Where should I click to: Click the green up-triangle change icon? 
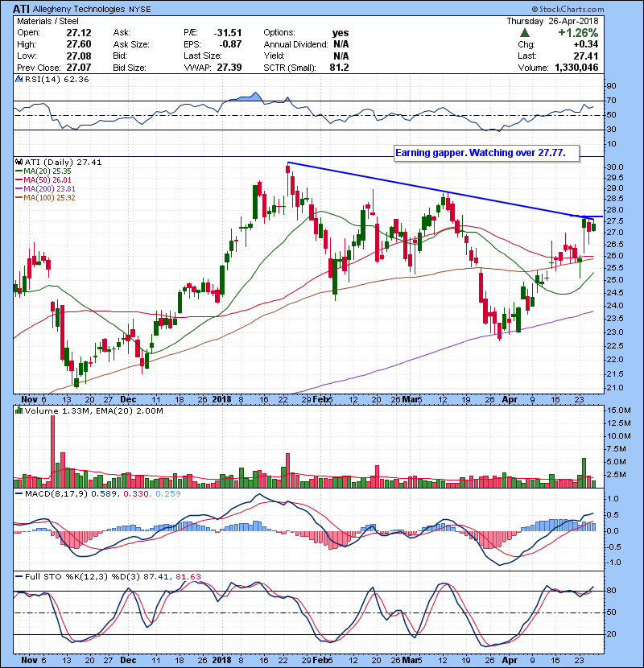point(525,32)
